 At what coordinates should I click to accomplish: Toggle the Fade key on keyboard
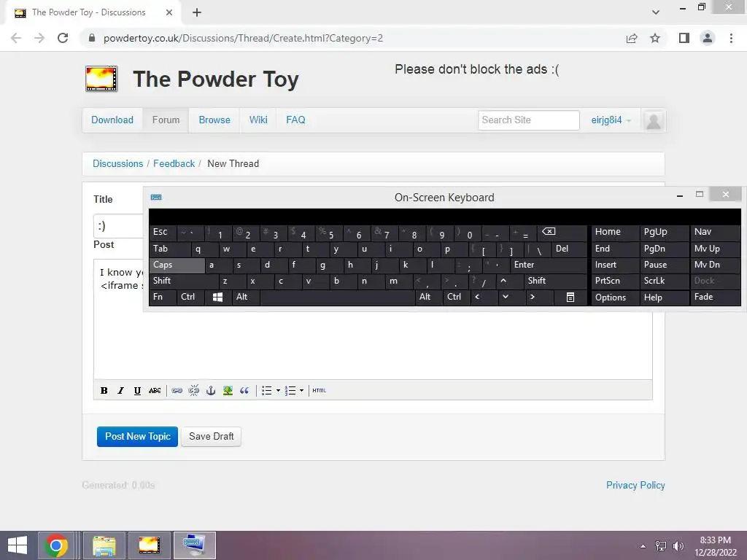715,297
